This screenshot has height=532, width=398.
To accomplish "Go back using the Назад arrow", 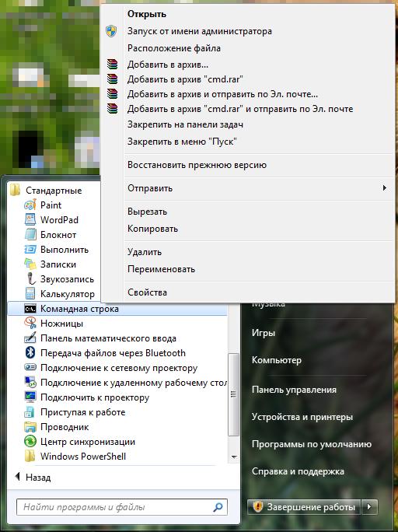I will pyautogui.click(x=18, y=477).
